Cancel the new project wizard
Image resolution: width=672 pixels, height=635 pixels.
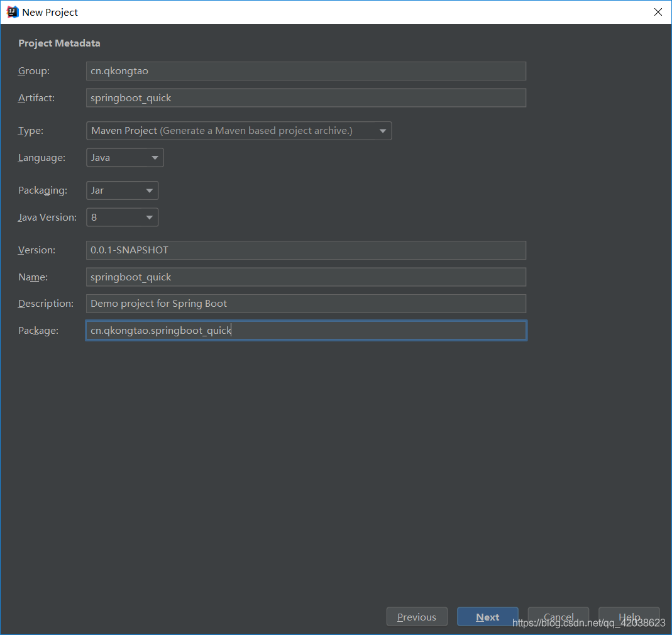tap(558, 617)
